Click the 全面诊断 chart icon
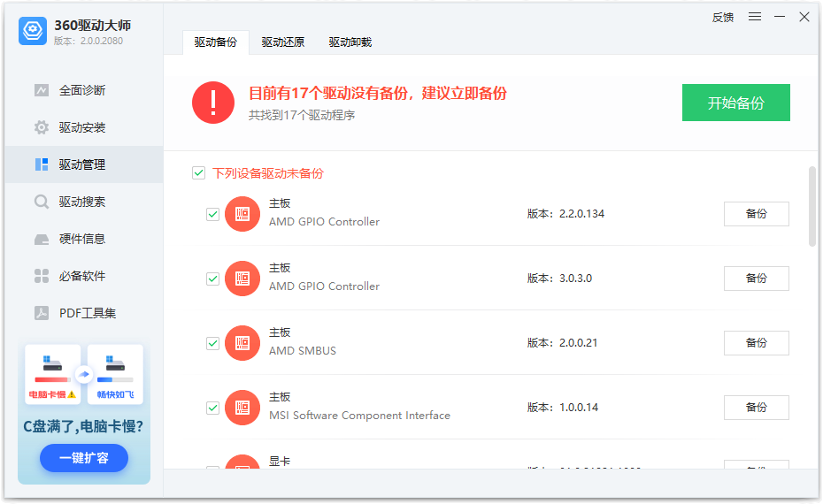Screen dimensions: 823x504 (42, 90)
